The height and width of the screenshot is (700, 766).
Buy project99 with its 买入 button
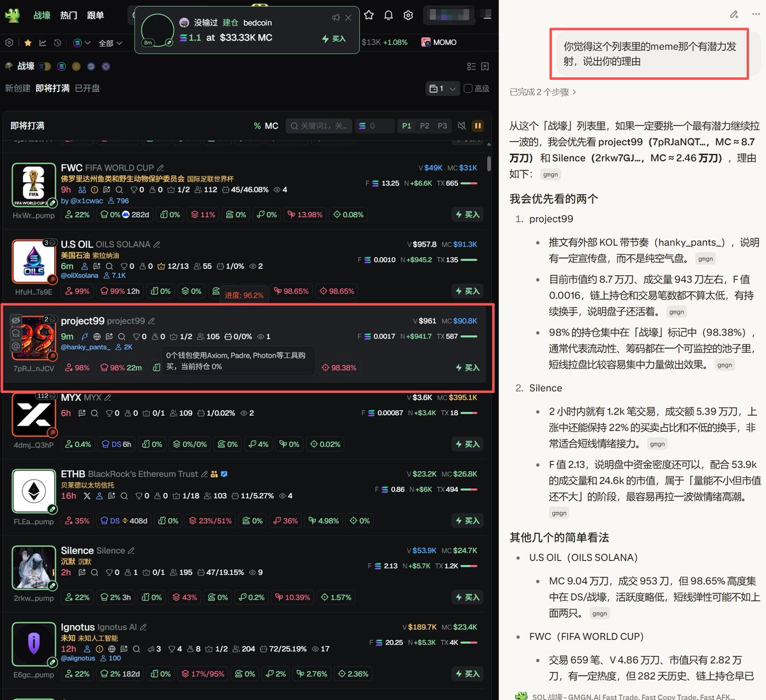pos(467,368)
